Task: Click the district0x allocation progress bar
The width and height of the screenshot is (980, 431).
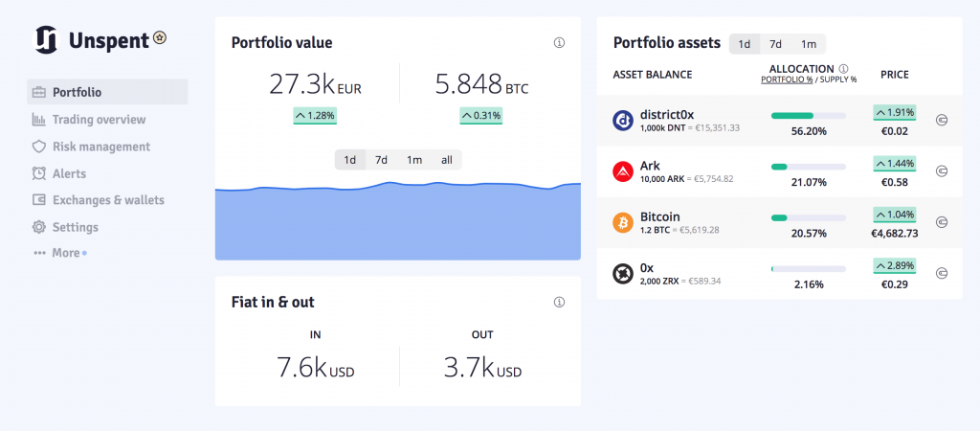Action: point(808,116)
